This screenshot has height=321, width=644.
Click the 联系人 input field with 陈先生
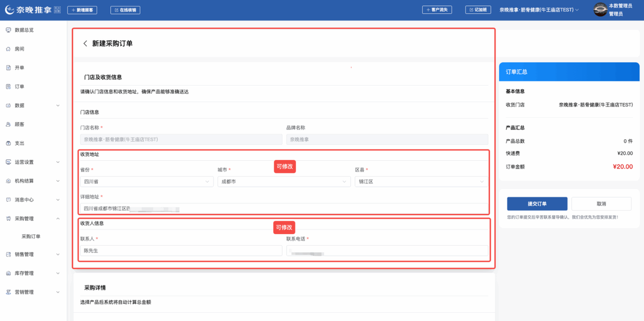(181, 251)
